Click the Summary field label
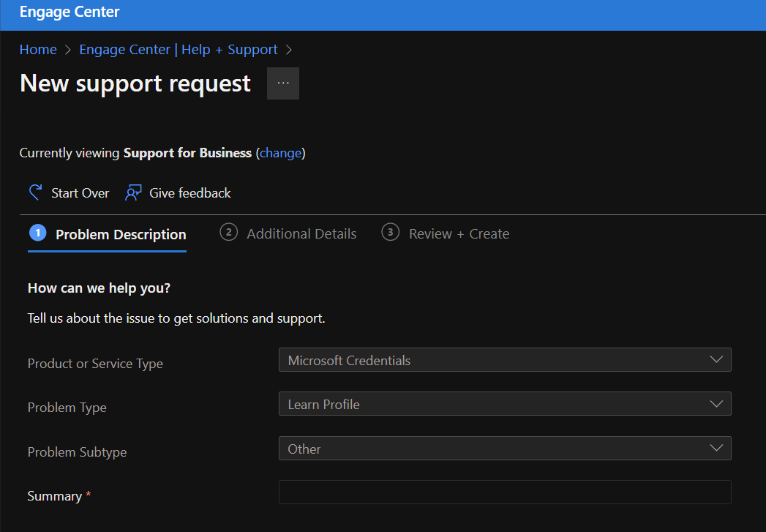 (55, 496)
